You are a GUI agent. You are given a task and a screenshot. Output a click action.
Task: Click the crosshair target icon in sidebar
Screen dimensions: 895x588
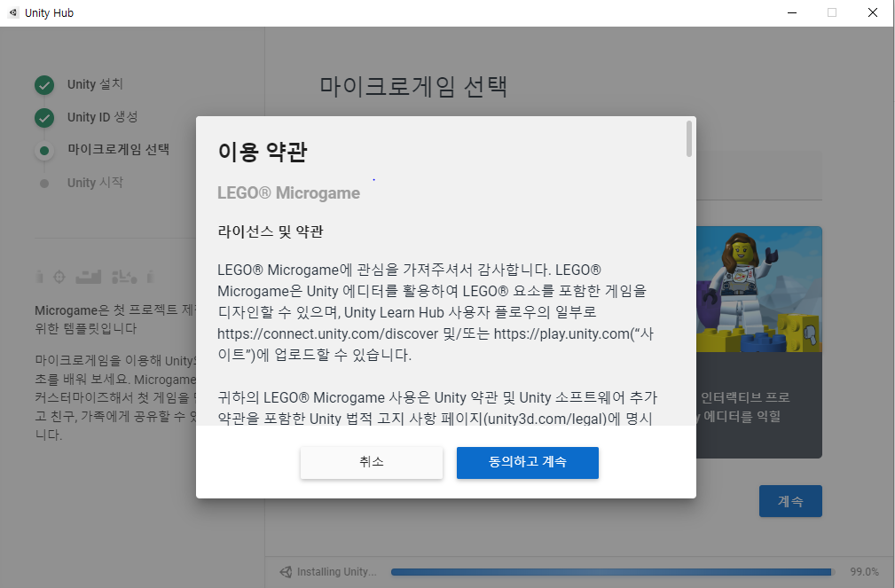[x=59, y=278]
